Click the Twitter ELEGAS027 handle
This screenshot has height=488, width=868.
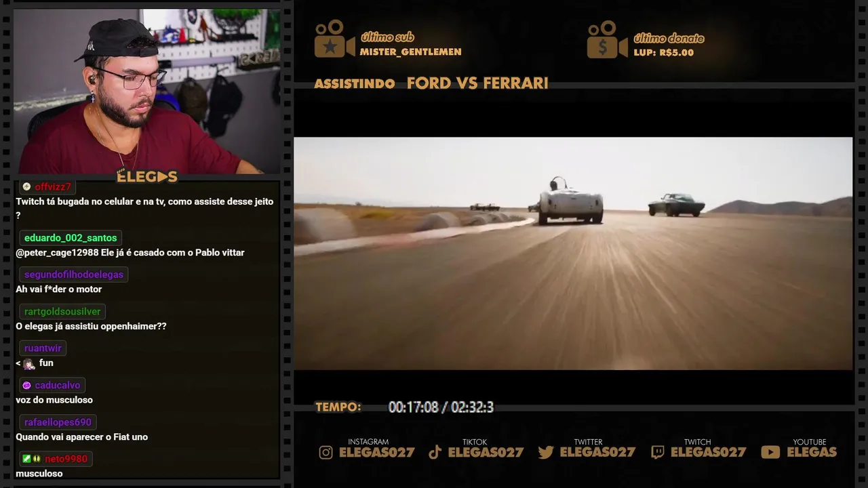coord(597,452)
